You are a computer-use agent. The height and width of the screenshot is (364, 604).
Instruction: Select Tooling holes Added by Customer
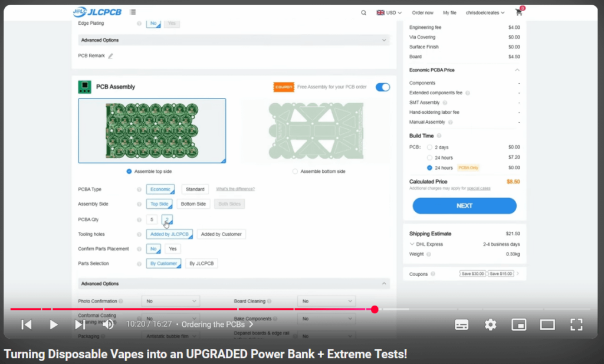[x=221, y=234]
